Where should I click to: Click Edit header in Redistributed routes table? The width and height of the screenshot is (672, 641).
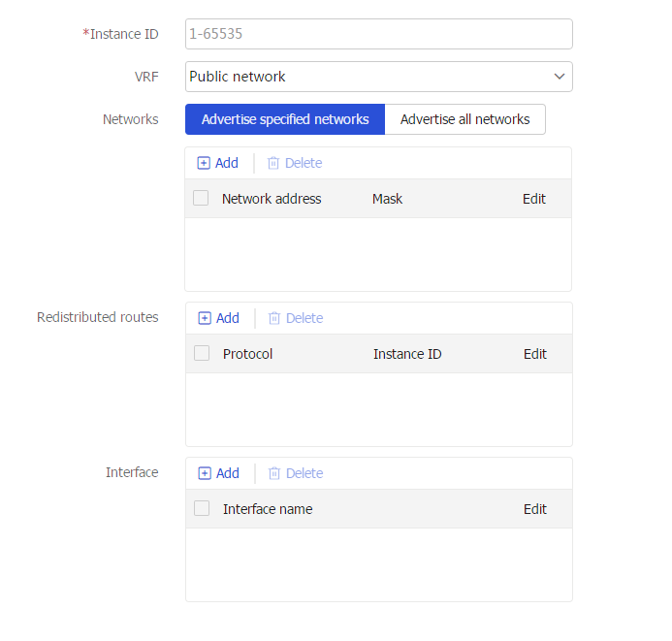535,354
